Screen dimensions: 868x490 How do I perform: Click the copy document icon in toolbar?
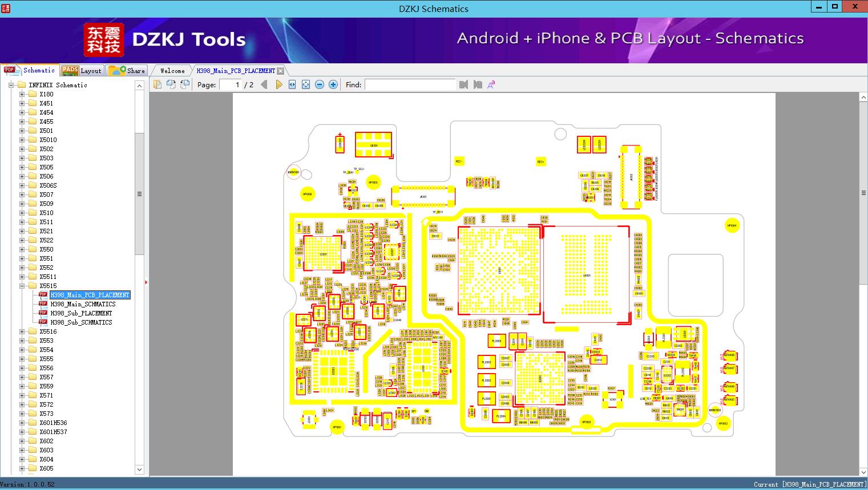coord(158,84)
